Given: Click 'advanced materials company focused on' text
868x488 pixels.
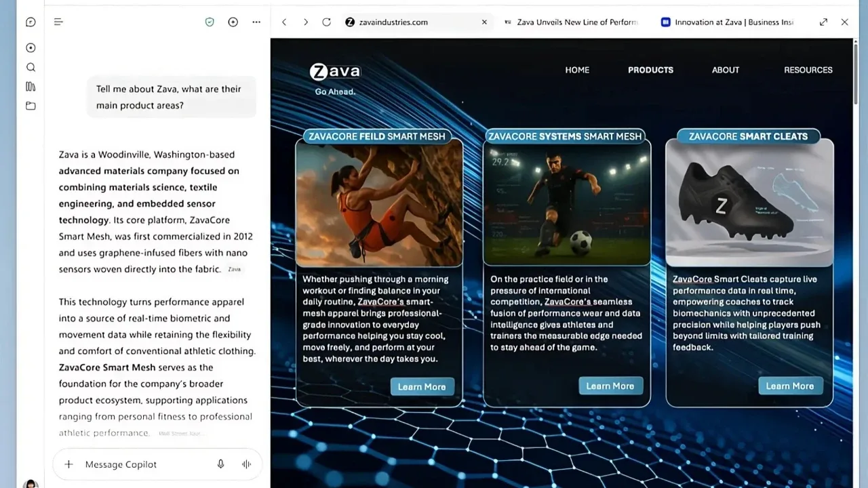Looking at the screenshot, I should point(149,171).
